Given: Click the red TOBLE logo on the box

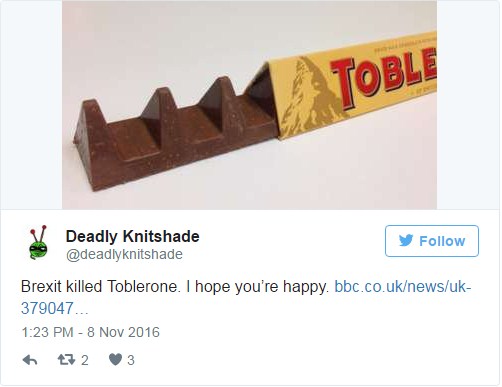Looking at the screenshot, I should (383, 80).
